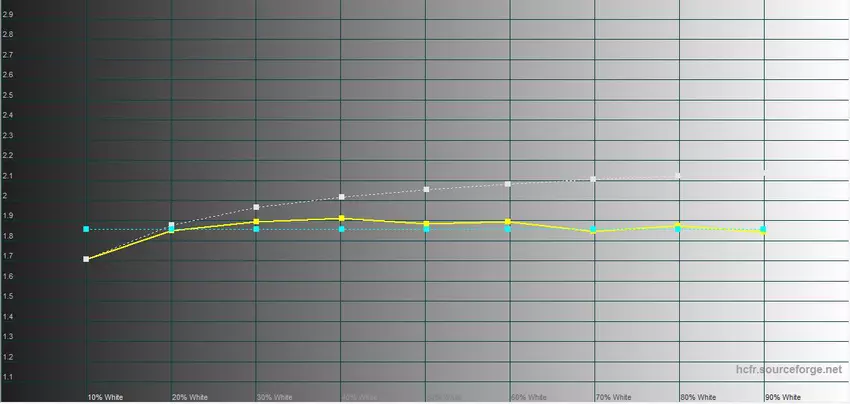Click the yellow gamma point at 40% White
850x404 pixels.
(342, 218)
